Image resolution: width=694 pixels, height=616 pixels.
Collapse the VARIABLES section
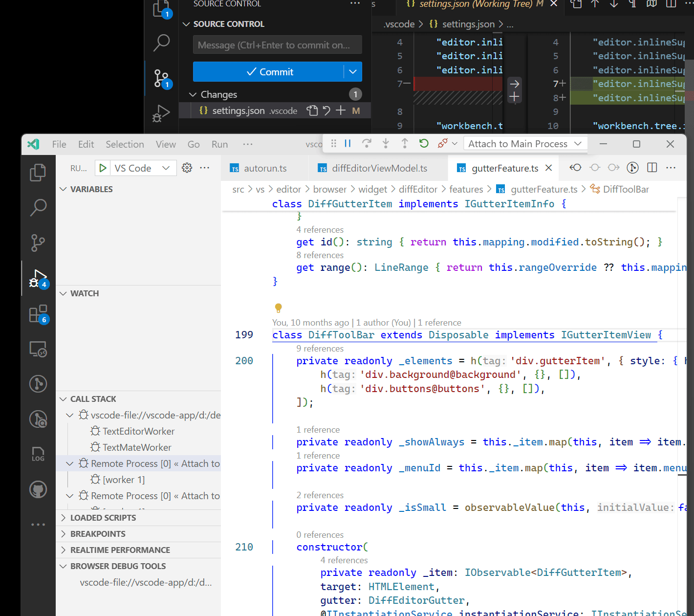pos(138,189)
